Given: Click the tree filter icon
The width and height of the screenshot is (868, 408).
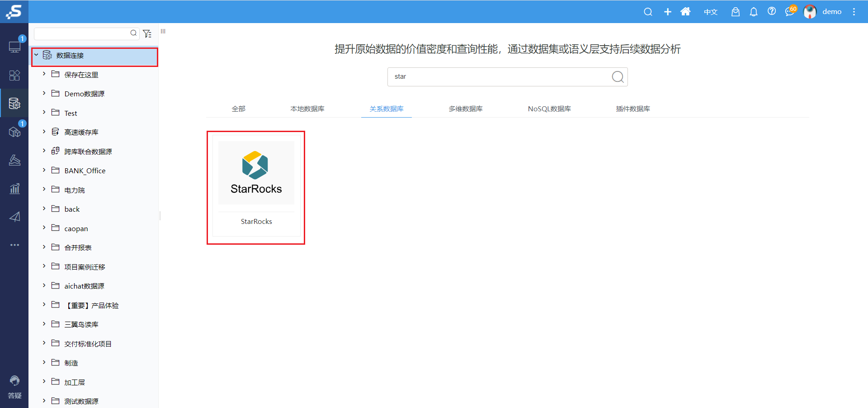Looking at the screenshot, I should click(147, 33).
